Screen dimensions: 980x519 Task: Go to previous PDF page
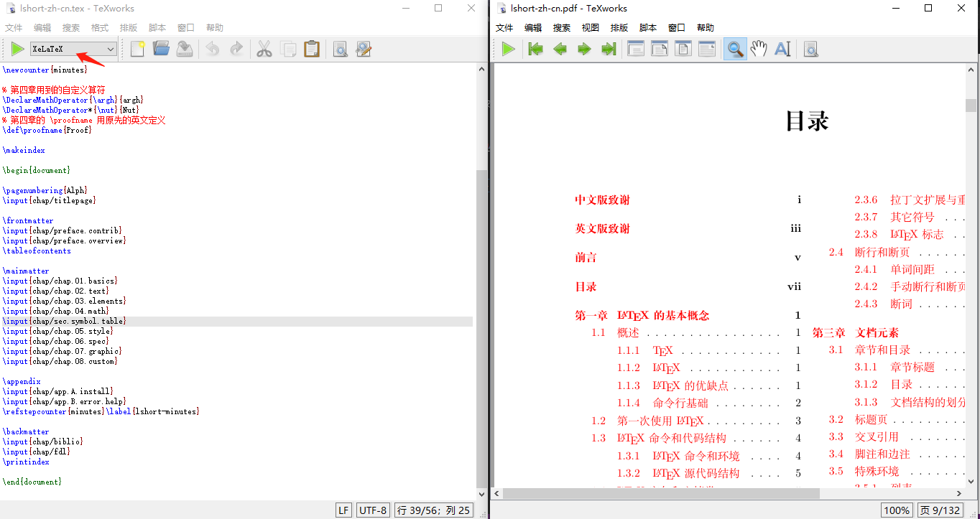coord(560,49)
